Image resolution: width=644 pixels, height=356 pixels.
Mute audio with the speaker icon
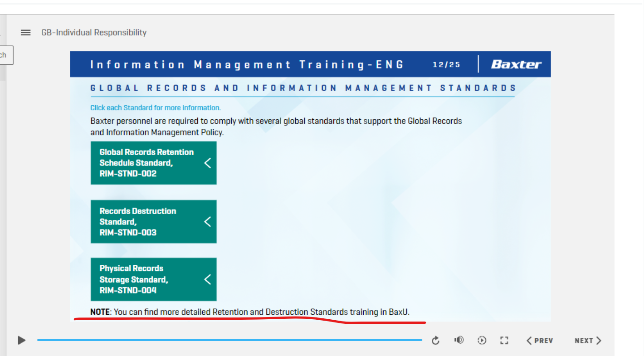pos(459,340)
